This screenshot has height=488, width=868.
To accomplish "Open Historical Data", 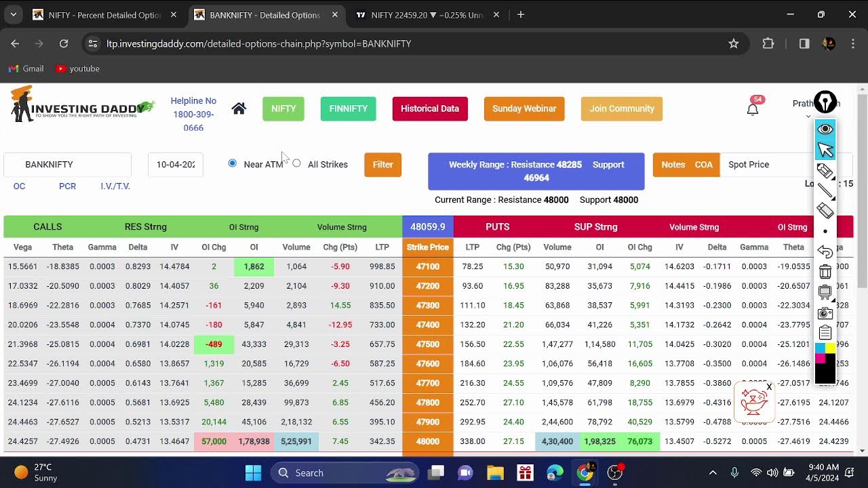I will pos(430,108).
